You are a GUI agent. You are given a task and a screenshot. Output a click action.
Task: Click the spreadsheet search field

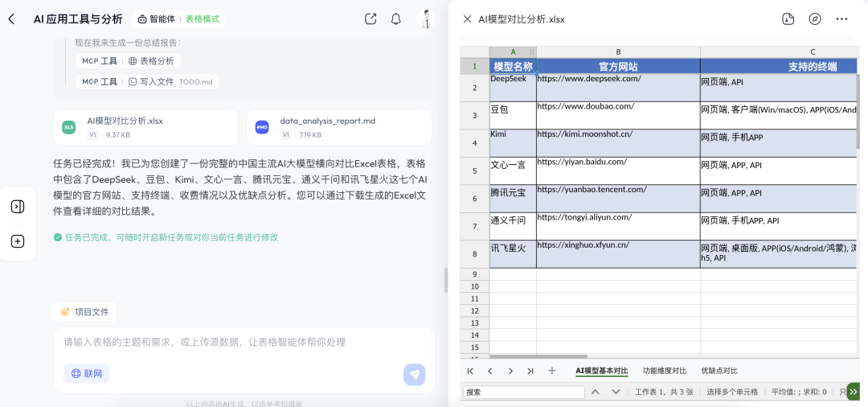point(524,392)
